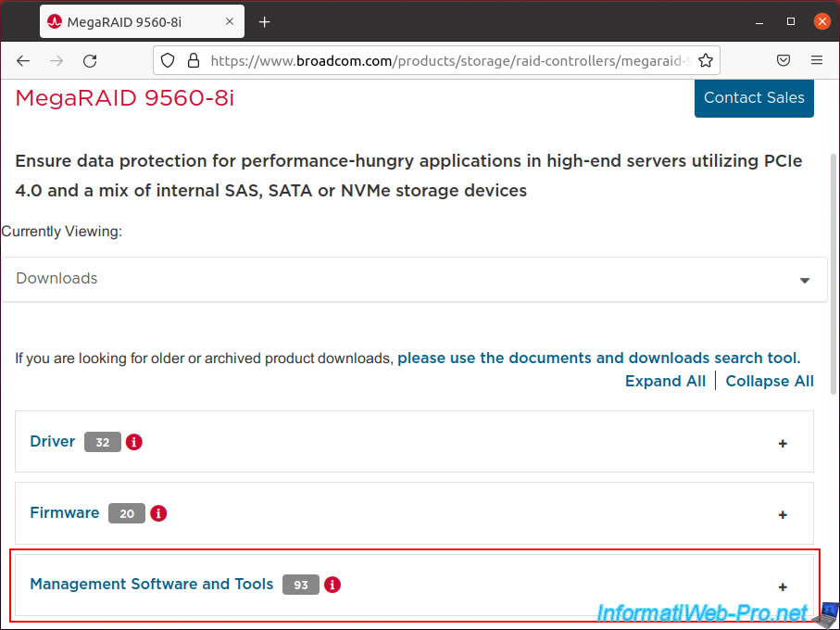Screen dimensions: 840x630
Task: Click the Driver info icon
Action: [x=134, y=442]
